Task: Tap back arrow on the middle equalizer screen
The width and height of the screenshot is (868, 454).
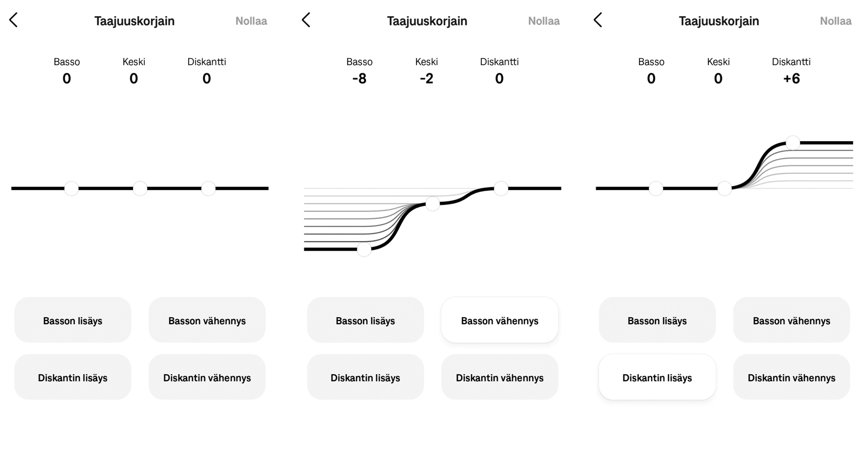Action: [306, 21]
